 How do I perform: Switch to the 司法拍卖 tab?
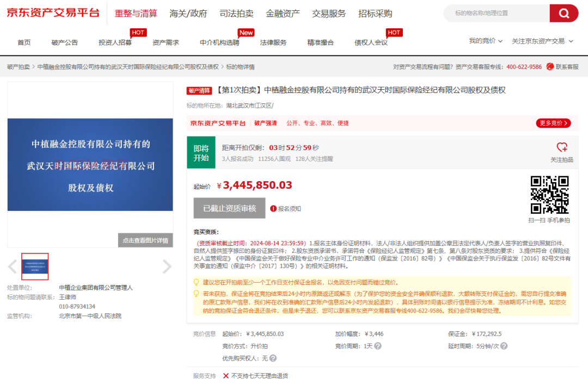pyautogui.click(x=236, y=14)
